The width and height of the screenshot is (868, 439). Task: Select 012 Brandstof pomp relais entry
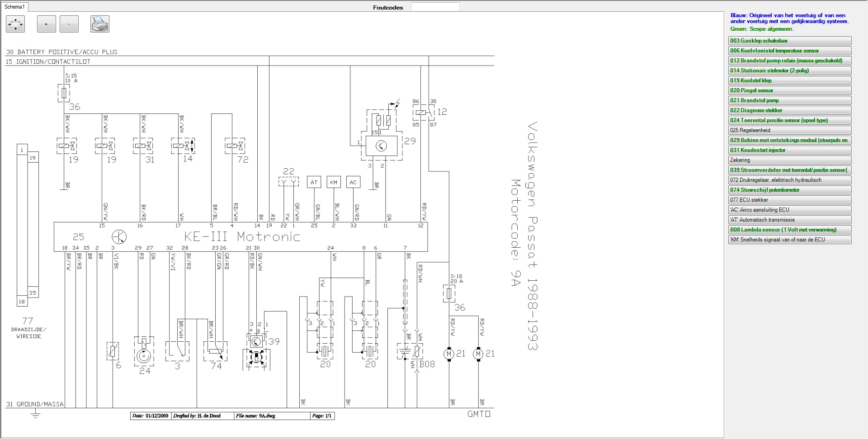(789, 61)
